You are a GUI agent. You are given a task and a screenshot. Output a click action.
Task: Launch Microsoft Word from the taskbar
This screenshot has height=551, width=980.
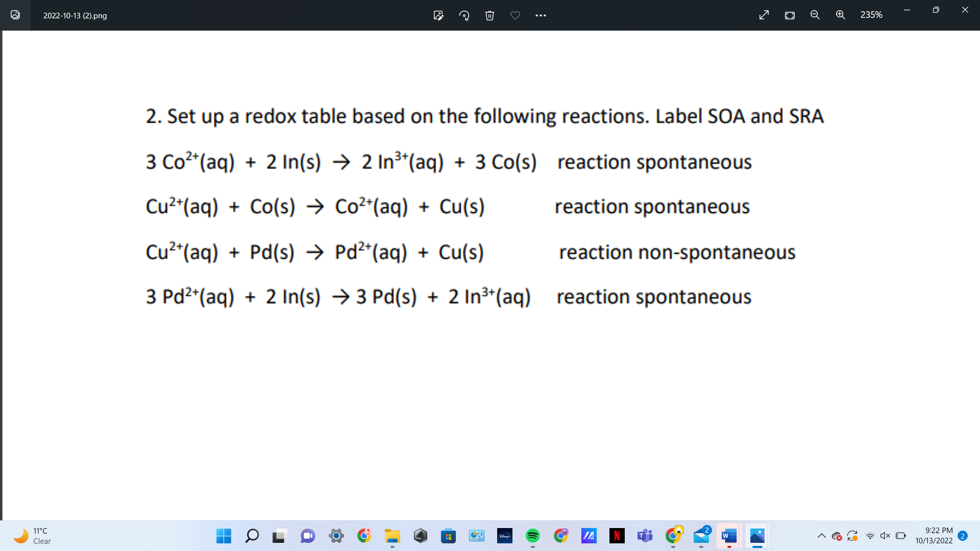click(728, 536)
